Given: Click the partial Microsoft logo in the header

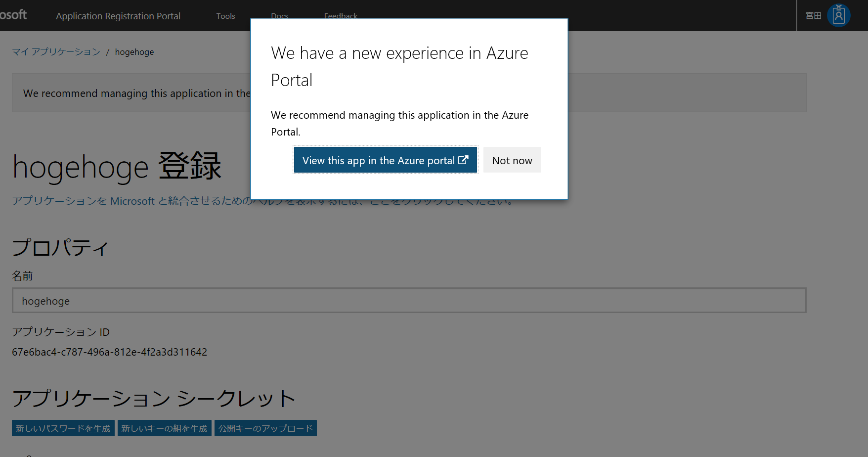Looking at the screenshot, I should tap(13, 15).
